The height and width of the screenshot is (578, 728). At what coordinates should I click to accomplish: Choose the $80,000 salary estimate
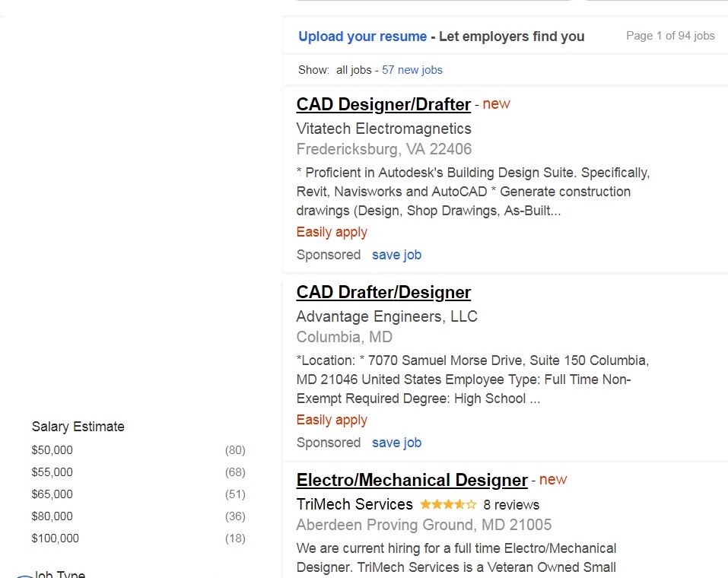point(52,516)
